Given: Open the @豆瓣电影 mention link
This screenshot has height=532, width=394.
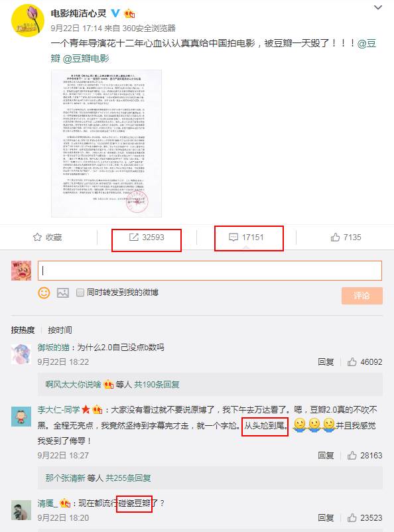Looking at the screenshot, I should click(86, 58).
